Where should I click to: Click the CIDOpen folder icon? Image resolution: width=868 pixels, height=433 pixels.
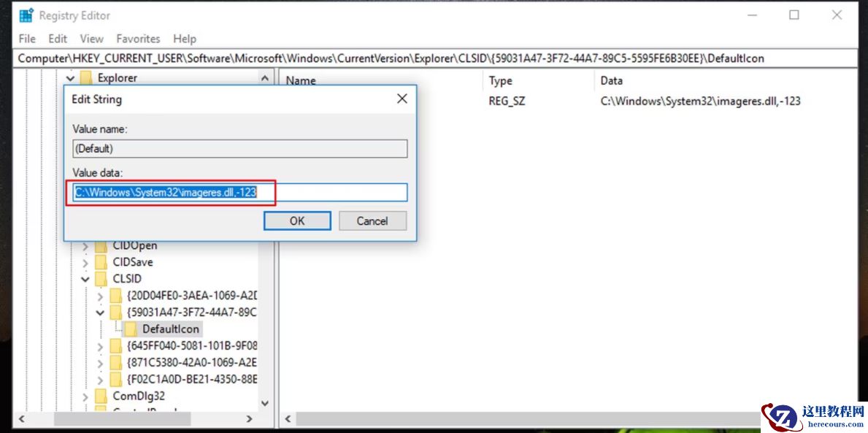[101, 245]
